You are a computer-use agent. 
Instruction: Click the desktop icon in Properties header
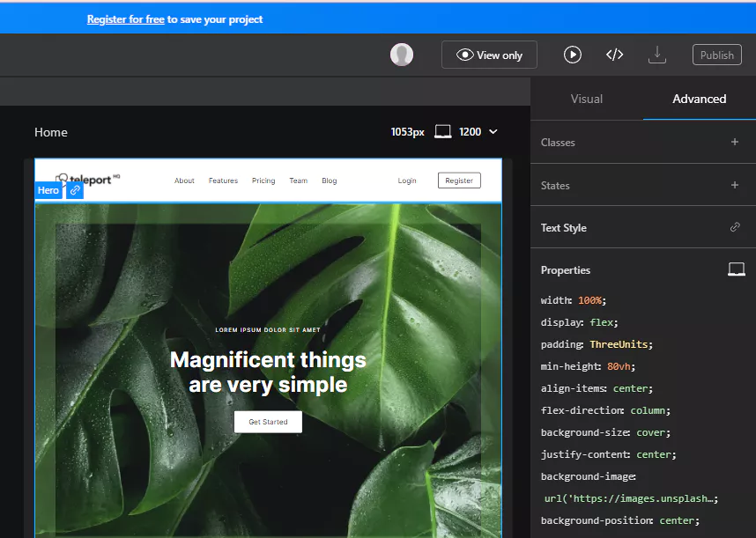736,270
